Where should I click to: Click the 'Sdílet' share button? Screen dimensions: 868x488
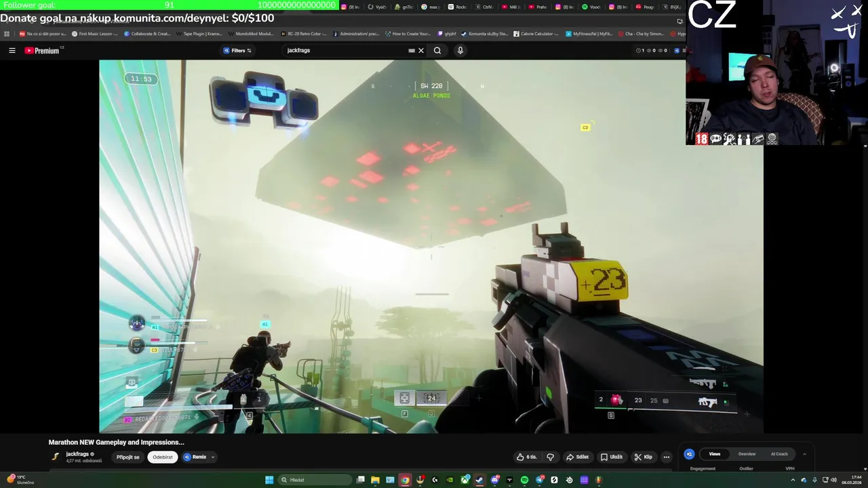[x=578, y=457]
